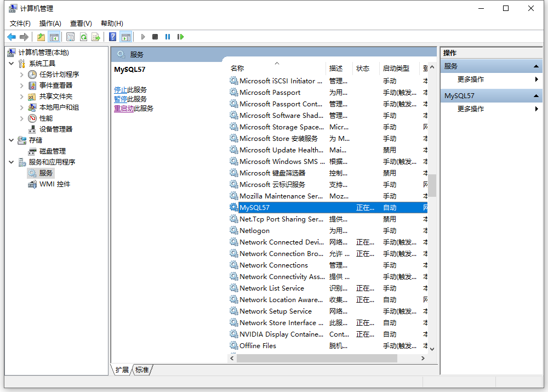Open the 操作(A) menu
Image resolution: width=548 pixels, height=392 pixels.
pyautogui.click(x=50, y=23)
